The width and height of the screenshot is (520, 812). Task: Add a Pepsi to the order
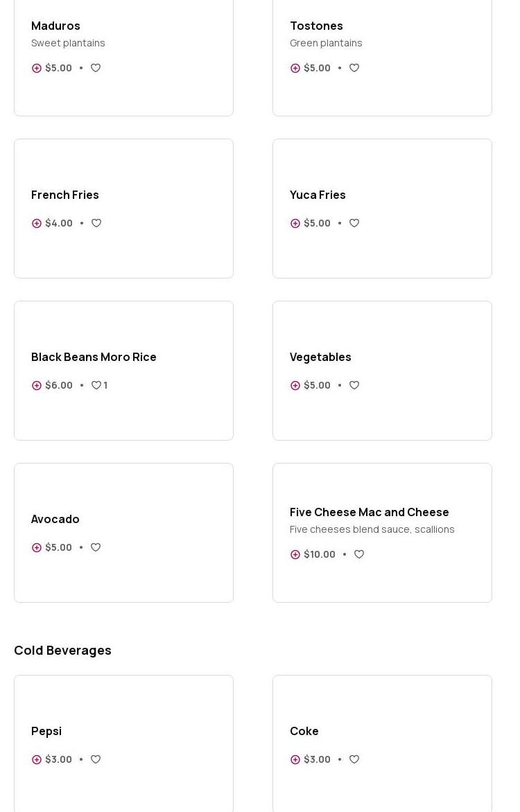37,759
